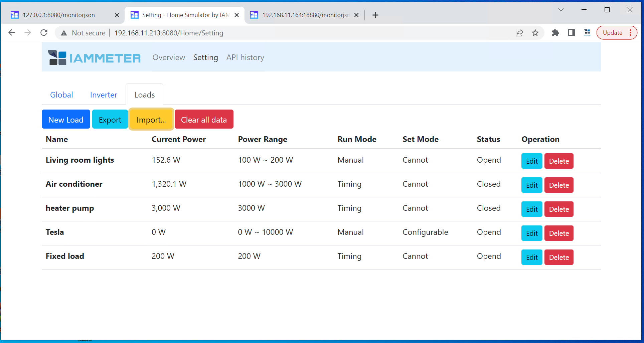Go to the Overview page

click(x=169, y=58)
